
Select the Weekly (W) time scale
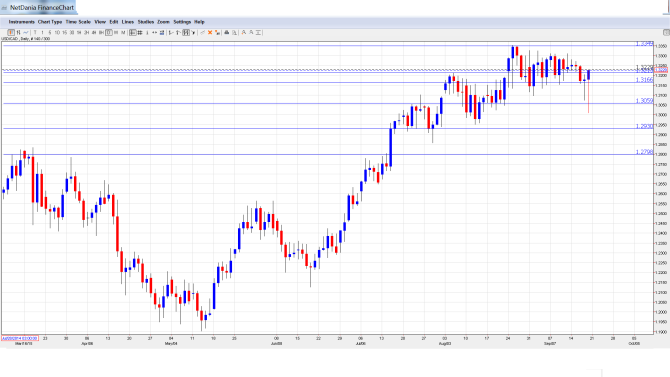(116, 32)
